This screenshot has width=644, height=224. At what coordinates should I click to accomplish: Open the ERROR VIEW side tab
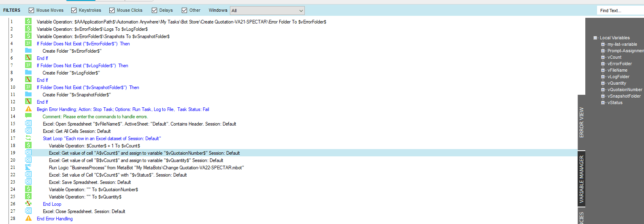point(582,123)
